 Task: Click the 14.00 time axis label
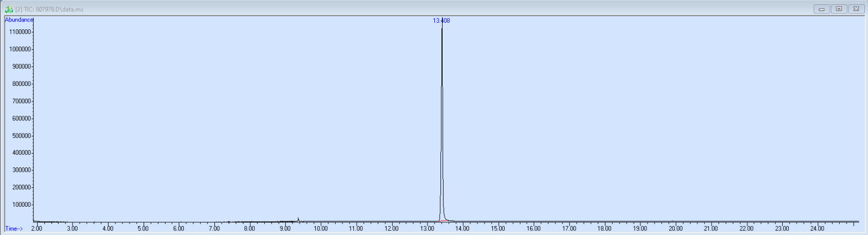463,228
